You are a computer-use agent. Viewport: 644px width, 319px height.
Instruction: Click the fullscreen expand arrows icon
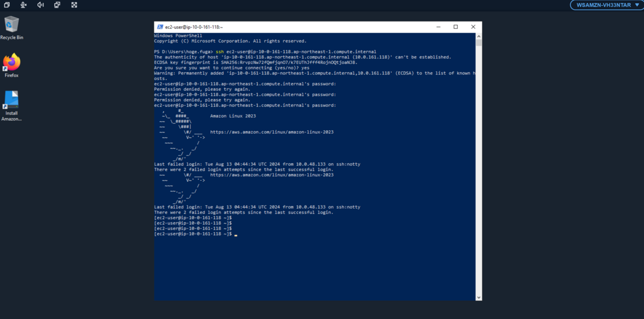tap(74, 5)
